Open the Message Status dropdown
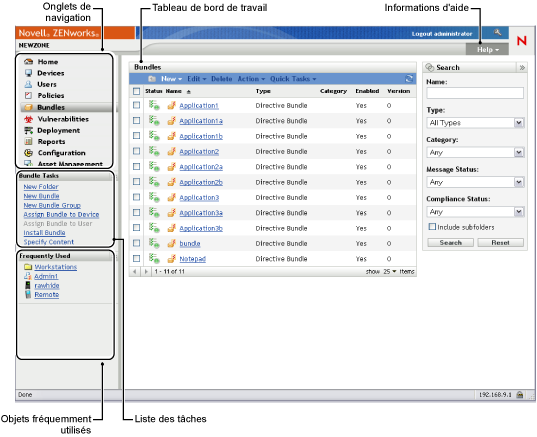Image resolution: width=537 pixels, height=437 pixels. [x=475, y=182]
